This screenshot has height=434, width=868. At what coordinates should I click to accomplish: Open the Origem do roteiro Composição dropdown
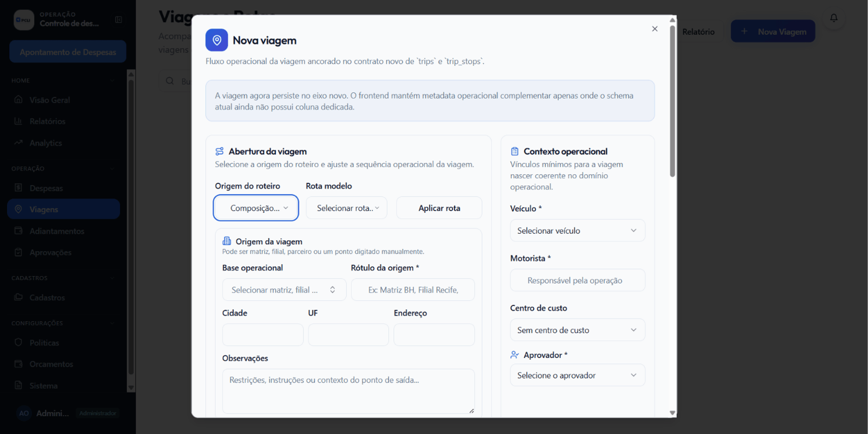tap(256, 208)
